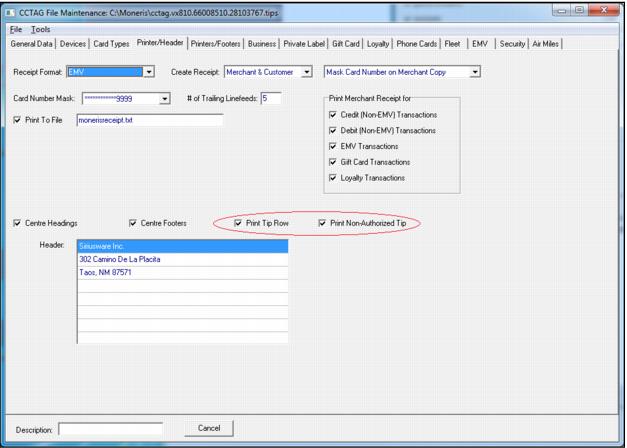Image resolution: width=627 pixels, height=448 pixels.
Task: Toggle the Print To File checkbox
Action: coord(18,120)
